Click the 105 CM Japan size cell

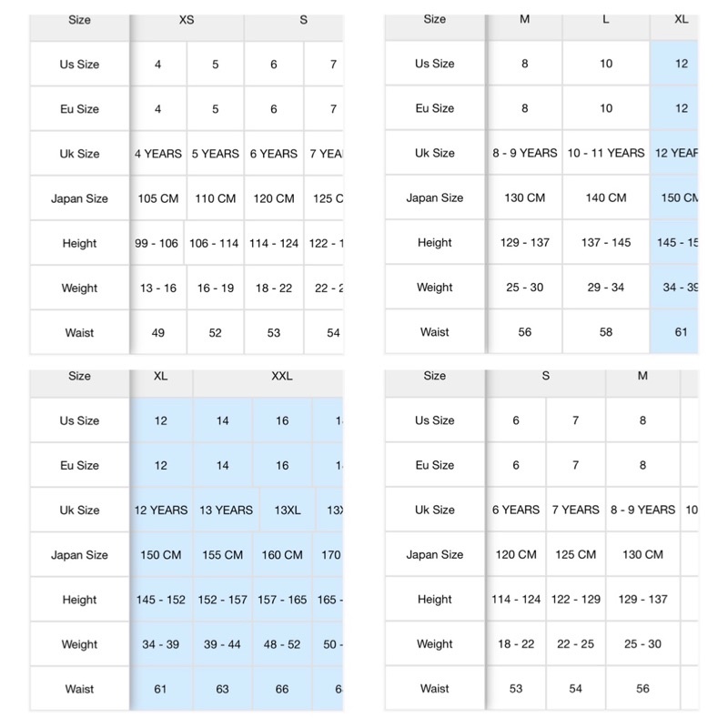click(x=158, y=198)
